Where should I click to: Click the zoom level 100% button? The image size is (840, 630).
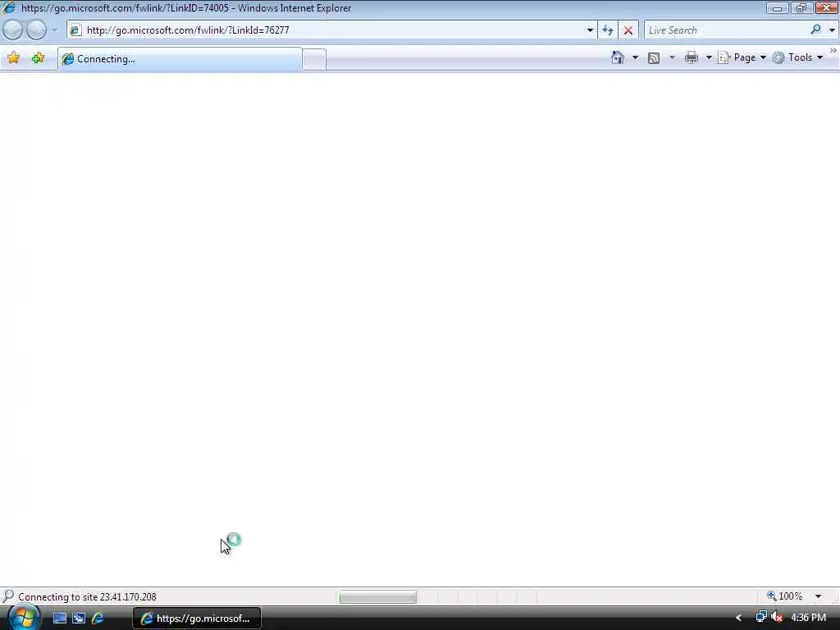[785, 596]
